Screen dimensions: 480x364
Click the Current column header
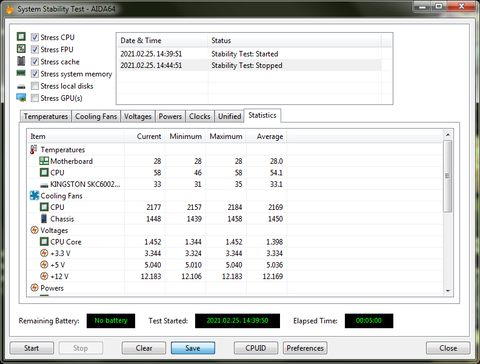(144, 136)
